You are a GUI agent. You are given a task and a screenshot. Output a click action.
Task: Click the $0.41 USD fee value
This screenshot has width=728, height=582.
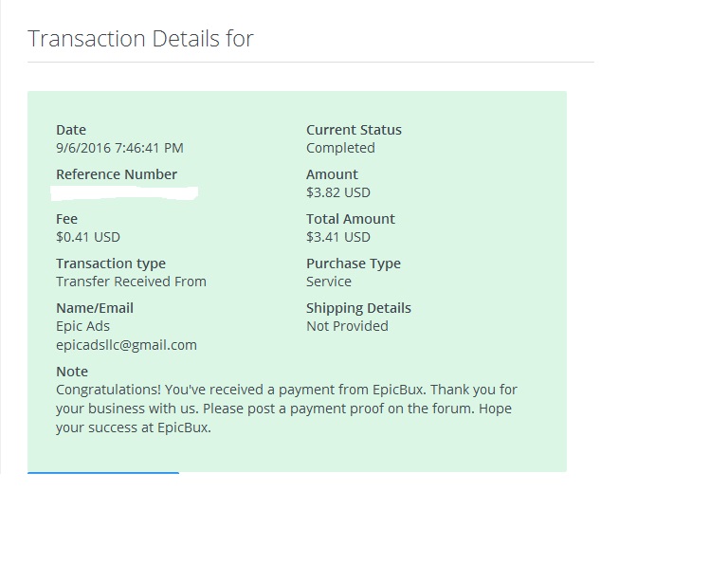pyautogui.click(x=88, y=237)
